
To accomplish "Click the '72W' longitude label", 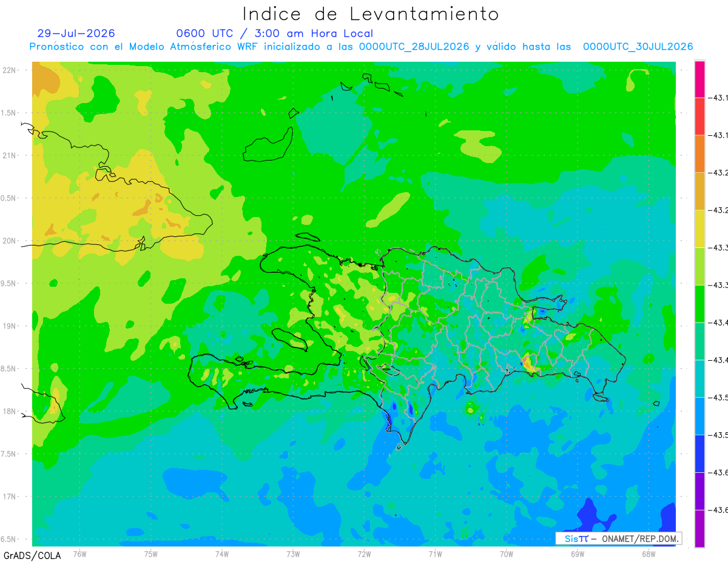I will coord(364,554).
